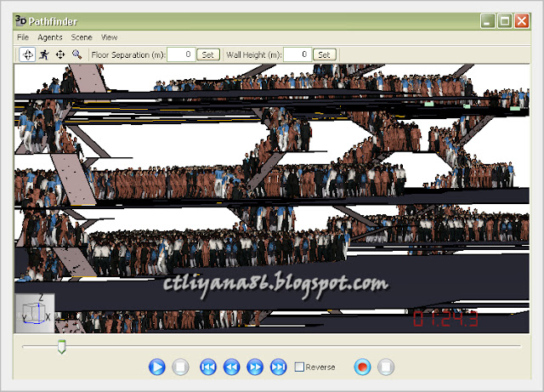Jump to the simulation start
The width and height of the screenshot is (544, 392).
point(208,367)
